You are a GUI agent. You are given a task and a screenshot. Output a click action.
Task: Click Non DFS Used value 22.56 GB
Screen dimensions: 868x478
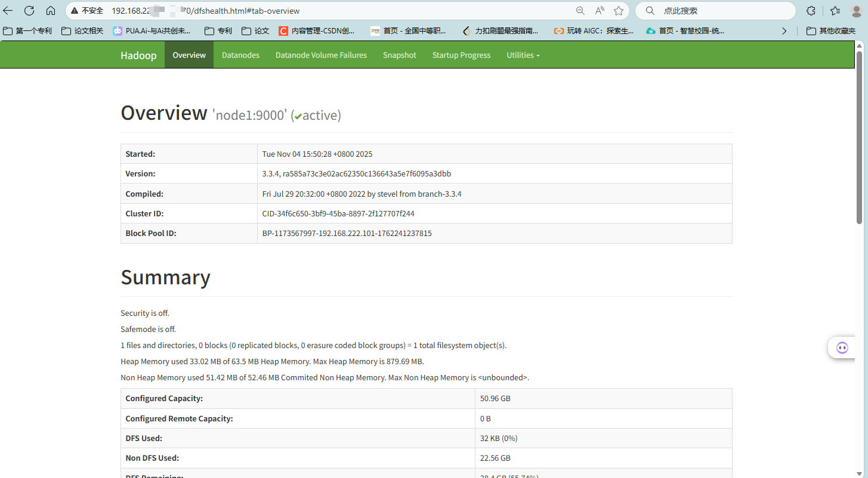495,458
